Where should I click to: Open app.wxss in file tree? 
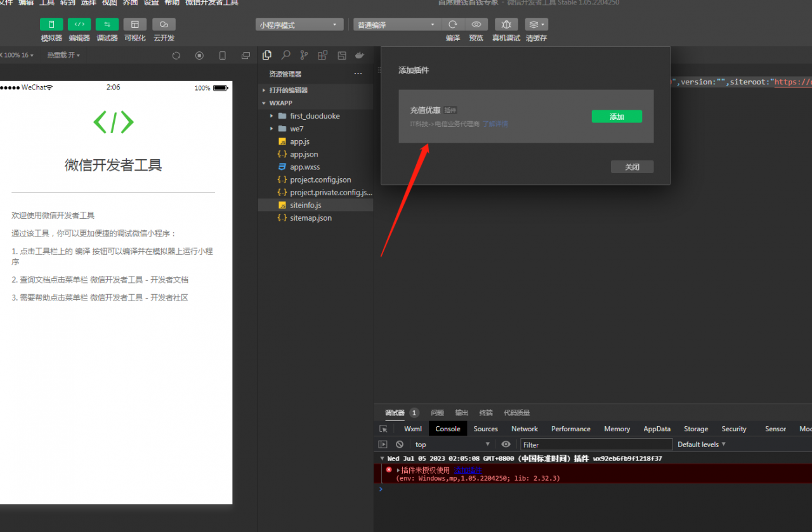[x=315, y=167]
